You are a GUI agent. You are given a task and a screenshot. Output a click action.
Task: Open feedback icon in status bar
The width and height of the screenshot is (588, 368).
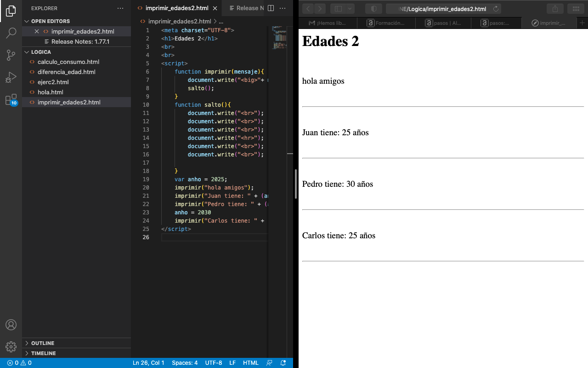click(270, 363)
